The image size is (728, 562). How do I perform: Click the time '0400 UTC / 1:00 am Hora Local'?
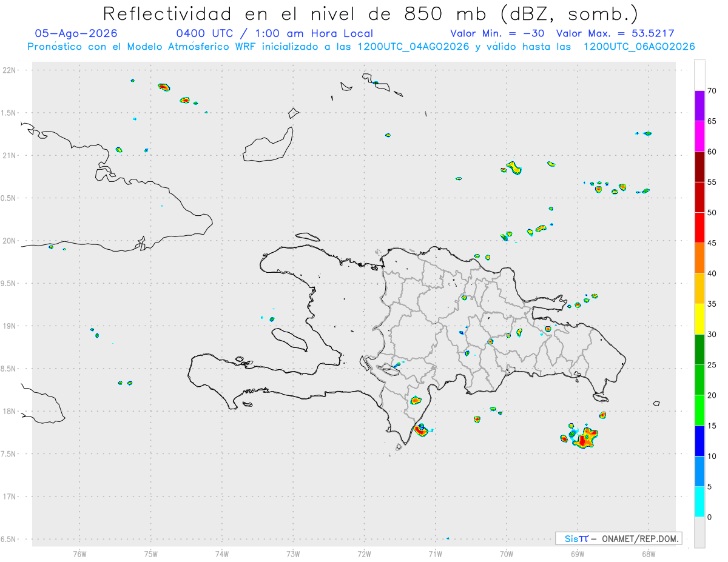coord(274,33)
